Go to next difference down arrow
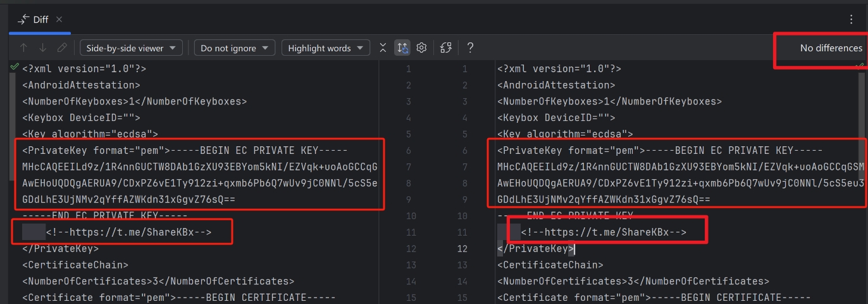868x304 pixels. (42, 48)
